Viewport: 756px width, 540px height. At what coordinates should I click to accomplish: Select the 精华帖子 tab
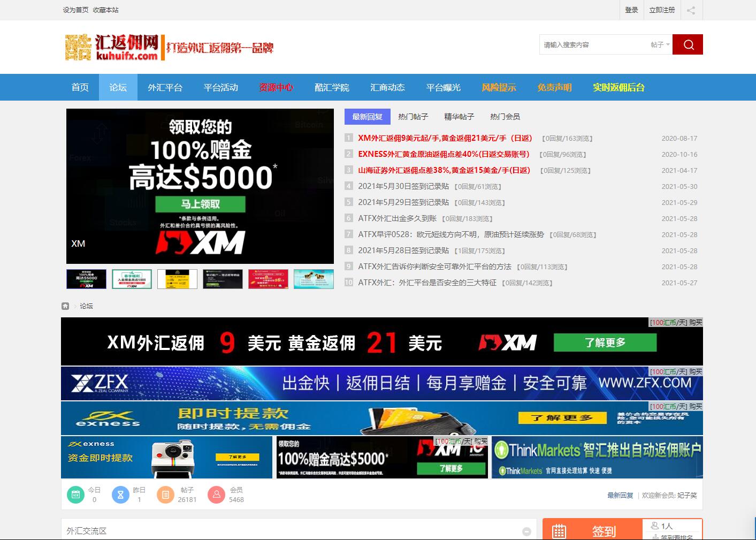coord(459,117)
